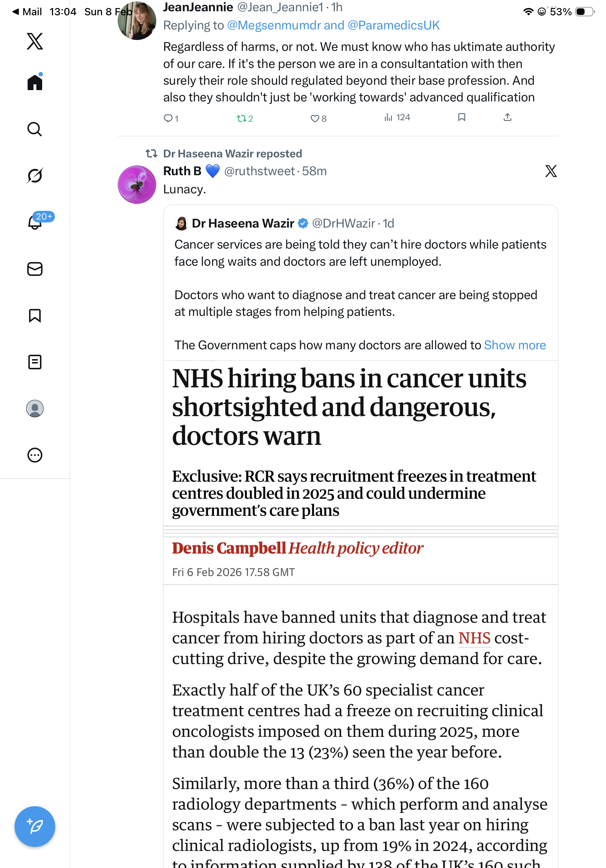Open Bookmarks in the sidebar

[35, 316]
